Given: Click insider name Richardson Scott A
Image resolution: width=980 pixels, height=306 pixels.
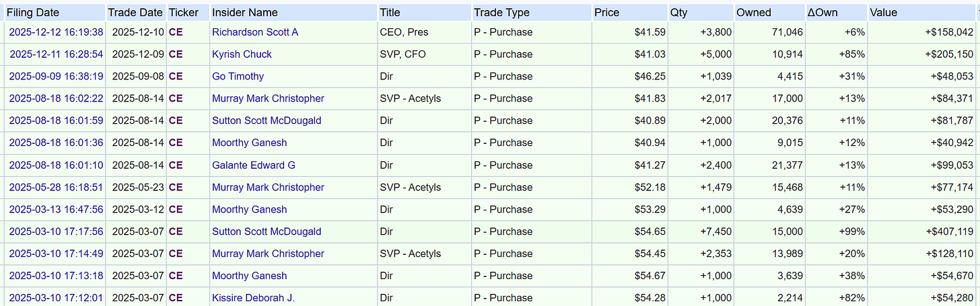Looking at the screenshot, I should pos(255,32).
